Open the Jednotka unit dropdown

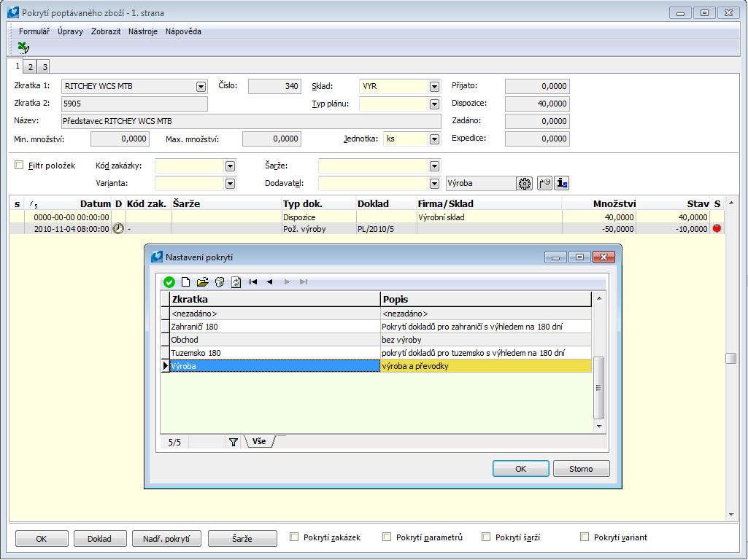435,139
